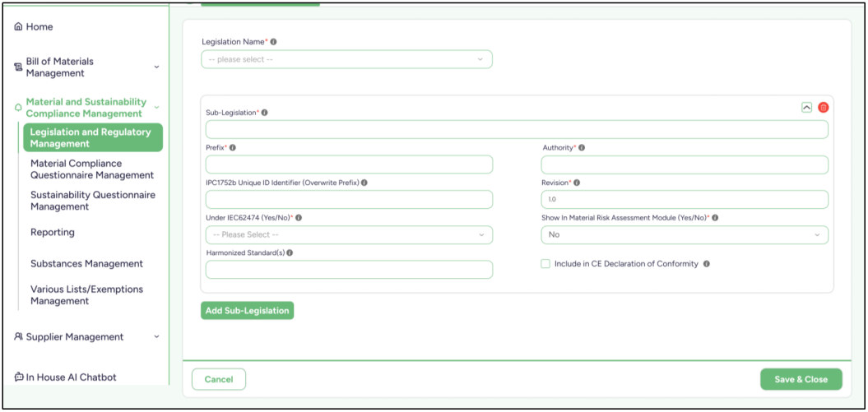
Task: Open the Legislation Name dropdown
Action: 346,59
